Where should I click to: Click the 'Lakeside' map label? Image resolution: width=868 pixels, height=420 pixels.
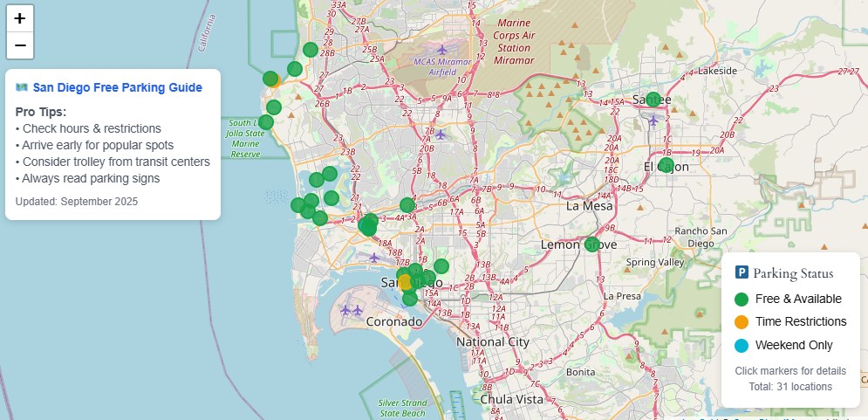[717, 71]
